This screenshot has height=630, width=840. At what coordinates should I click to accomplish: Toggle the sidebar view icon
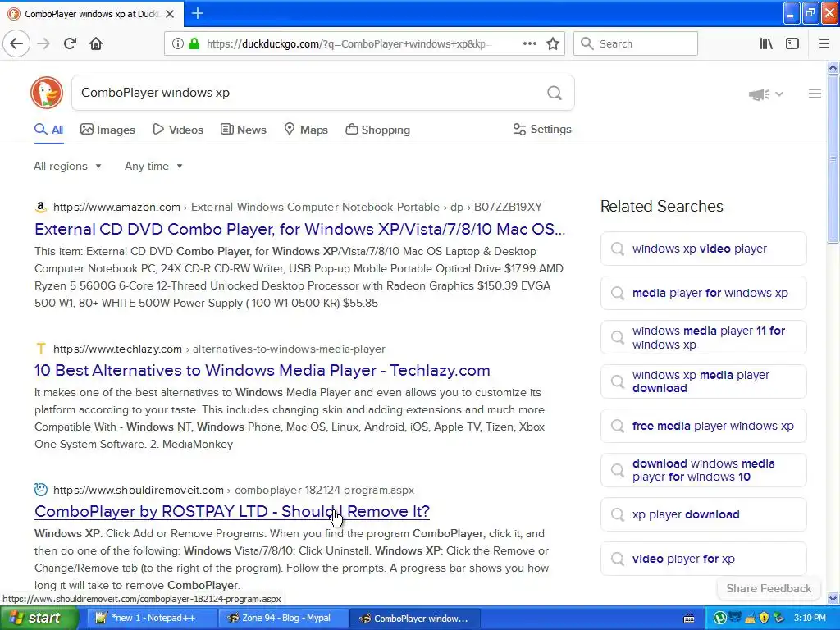(x=792, y=43)
